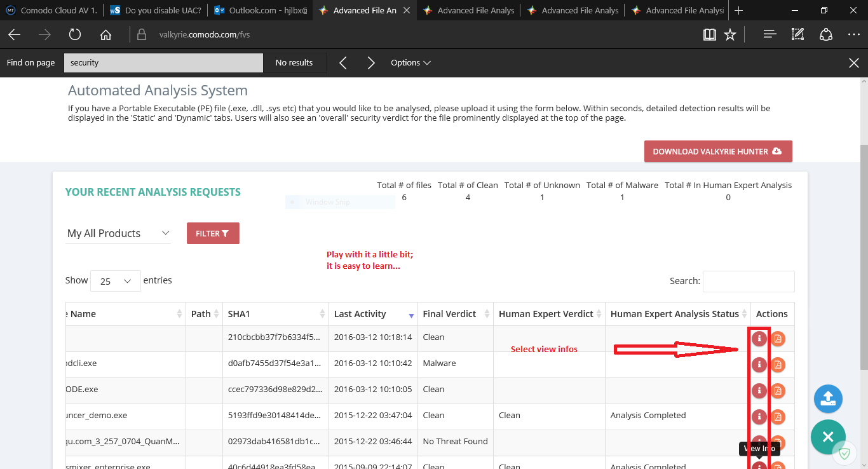The height and width of the screenshot is (469, 868).
Task: Expand find-on-page Options menu
Action: (x=410, y=63)
